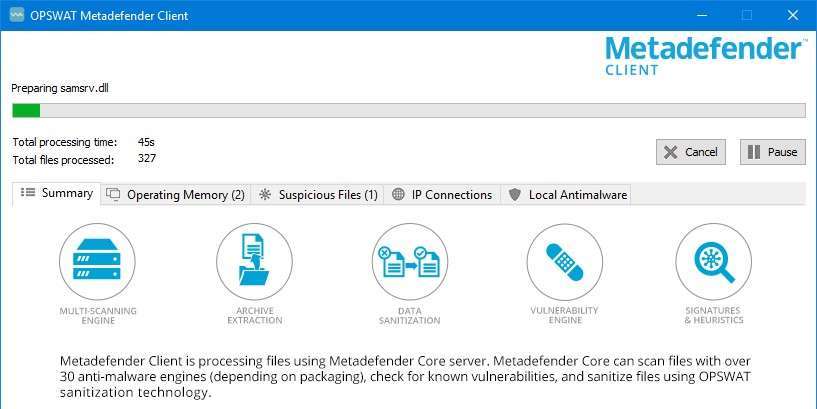Close the Metadefender Client window
The width and height of the screenshot is (817, 409).
[793, 16]
